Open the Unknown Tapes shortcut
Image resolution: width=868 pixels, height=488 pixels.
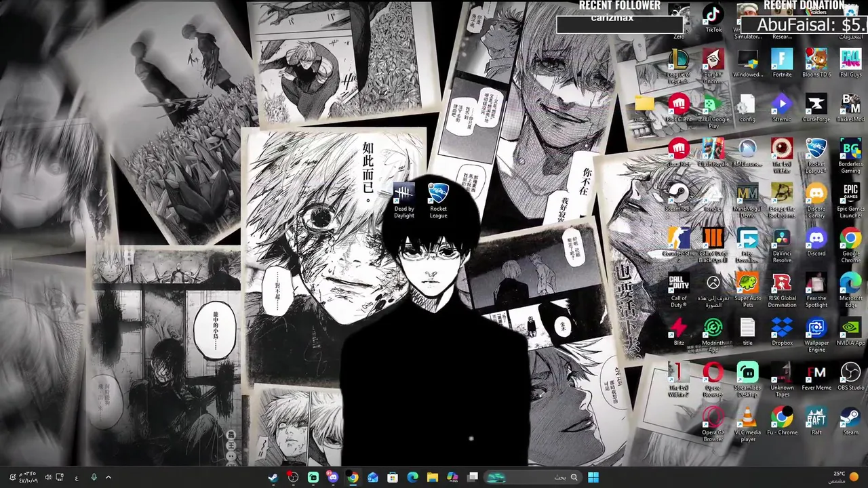(x=782, y=380)
